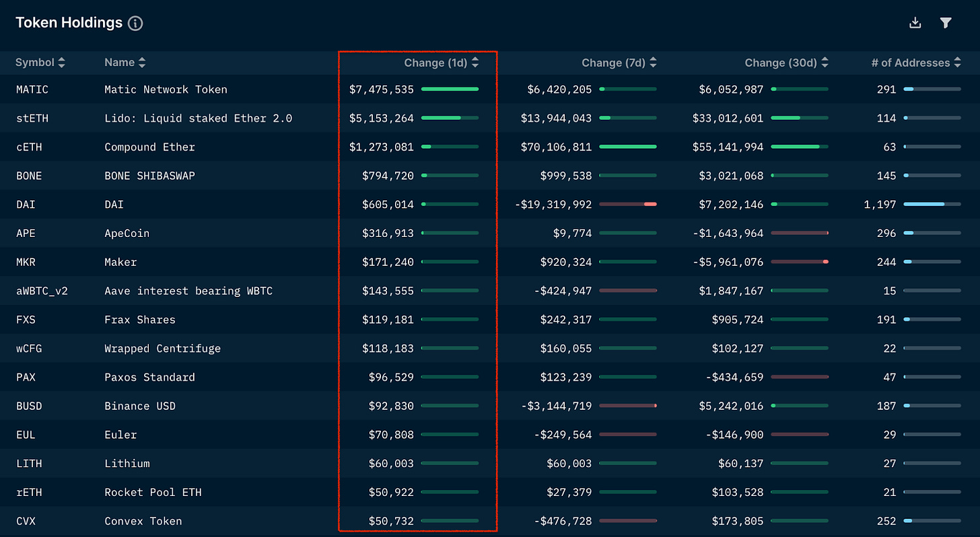
Task: Click the $70,106,811 7d change value
Action: tap(556, 147)
